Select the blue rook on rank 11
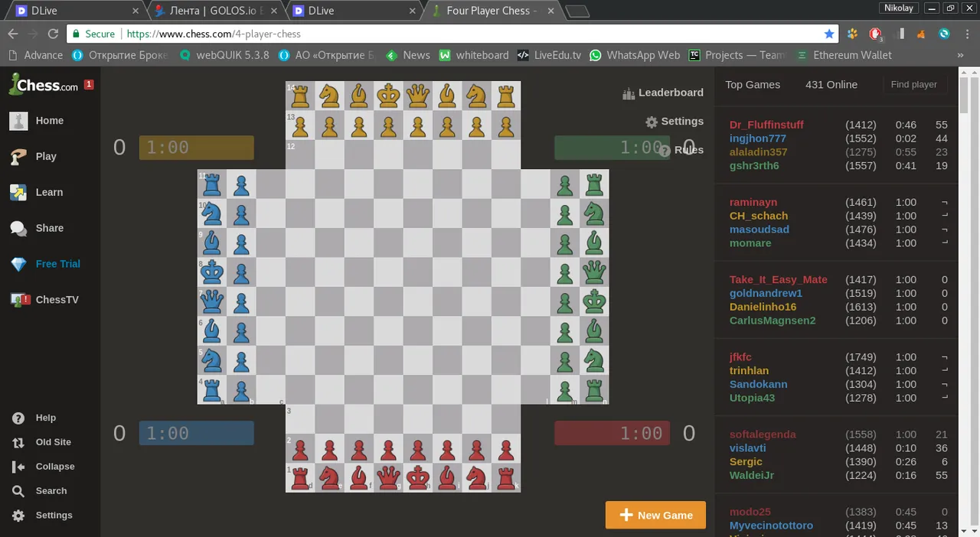Image resolution: width=980 pixels, height=537 pixels. 212,184
